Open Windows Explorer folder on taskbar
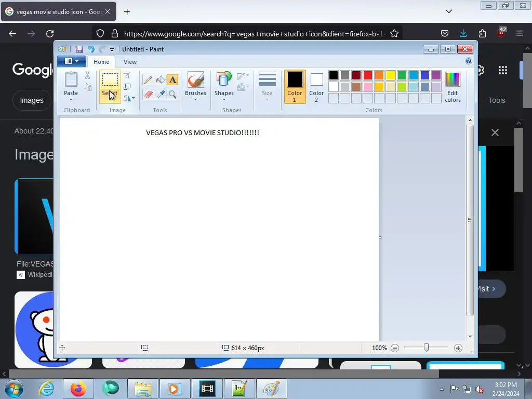Screen dimensions: 532x399 tap(143, 389)
